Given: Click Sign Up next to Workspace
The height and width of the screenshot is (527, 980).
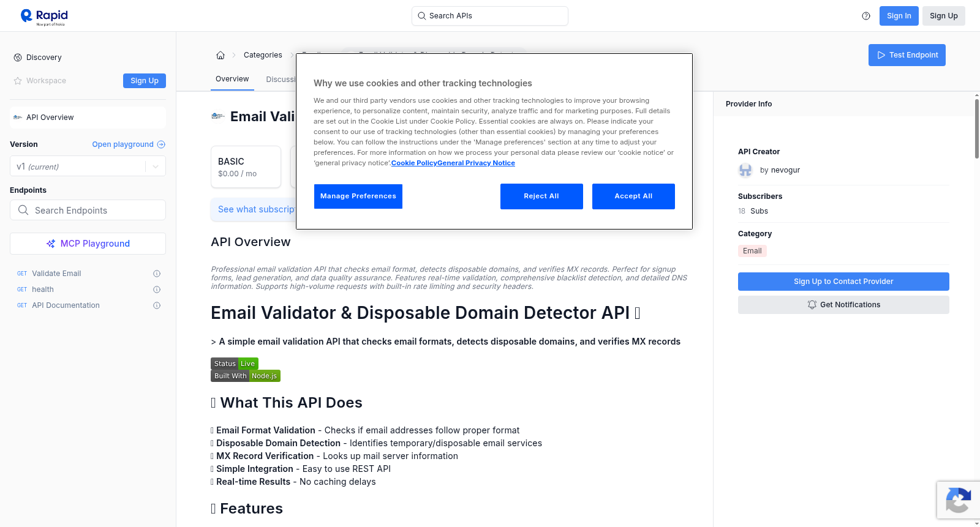Looking at the screenshot, I should click(x=145, y=81).
